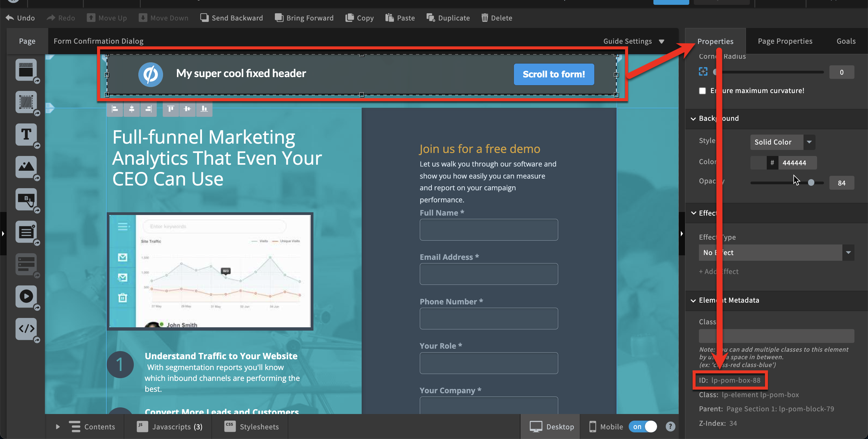Click the Scroll to form! button
Image resolution: width=868 pixels, height=439 pixels.
coord(553,74)
